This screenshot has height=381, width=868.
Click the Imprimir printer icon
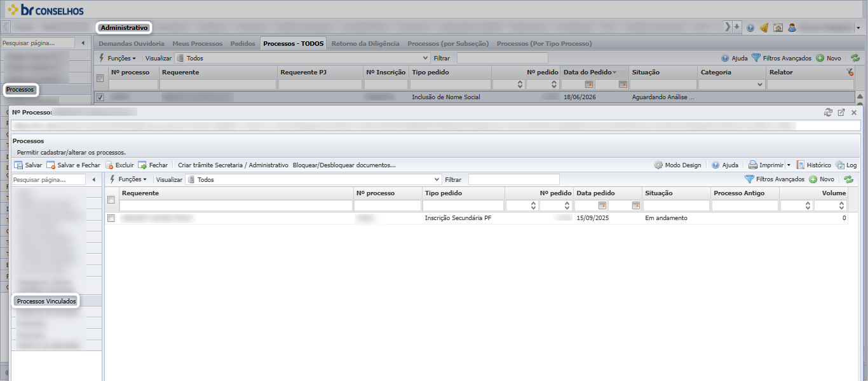[752, 165]
